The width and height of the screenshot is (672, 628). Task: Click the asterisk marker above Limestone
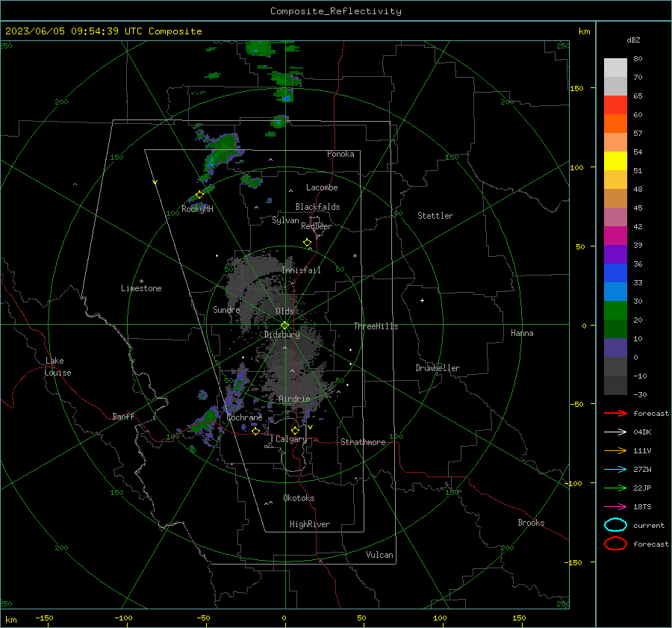tap(141, 282)
